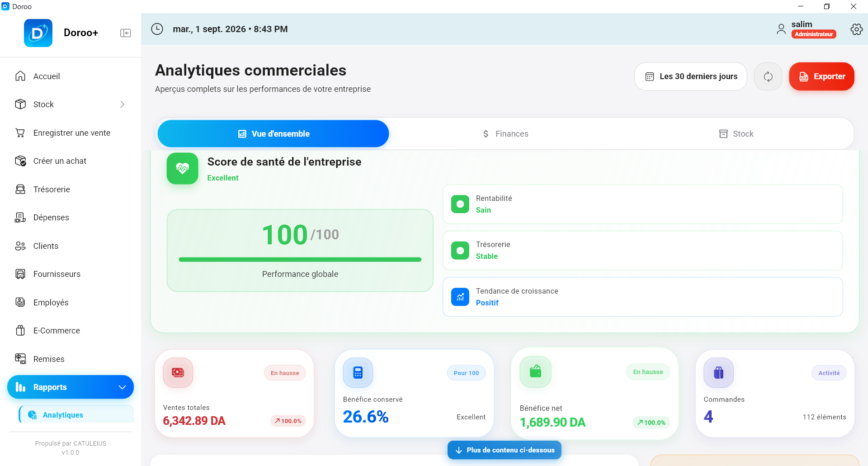Click the username salim
Viewport: 868px width, 466px height.
pyautogui.click(x=802, y=24)
